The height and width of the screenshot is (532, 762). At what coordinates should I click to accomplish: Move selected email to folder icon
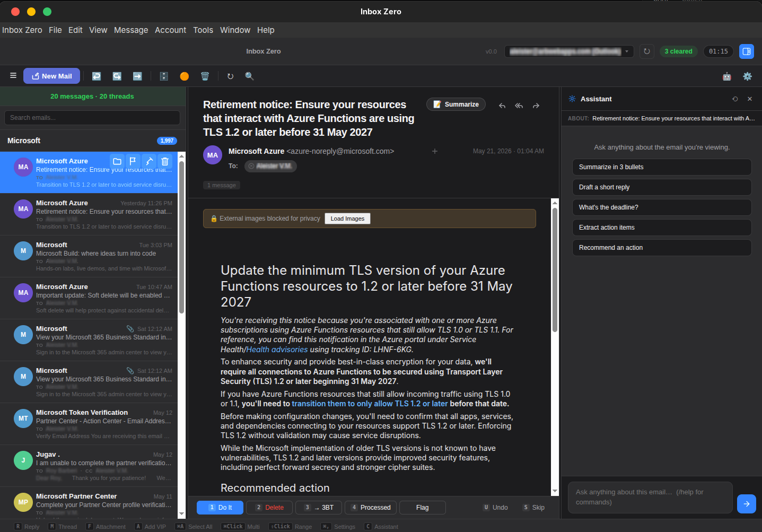(117, 161)
